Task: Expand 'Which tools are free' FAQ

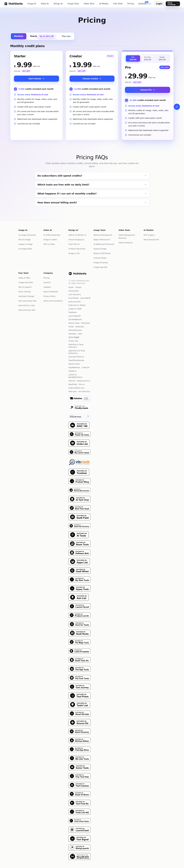Action: point(92,185)
